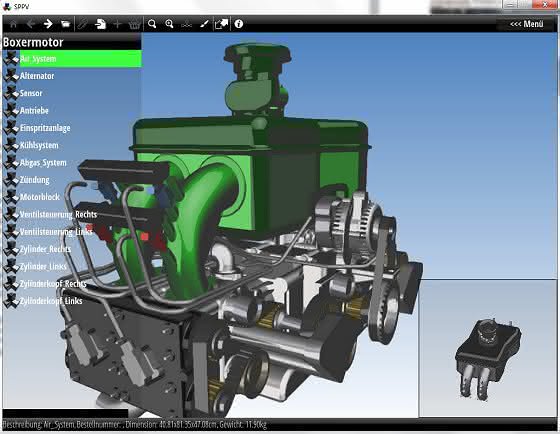Click the Boxermotor heading
The width and height of the screenshot is (560, 434).
[33, 42]
